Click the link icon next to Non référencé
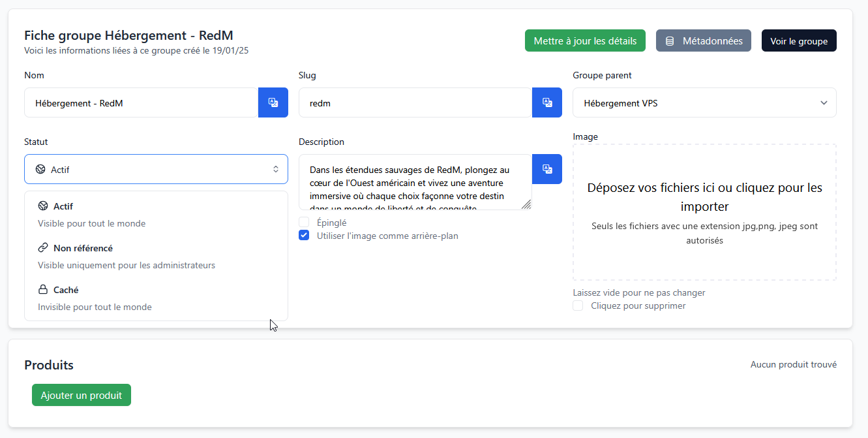The width and height of the screenshot is (868, 438). (x=43, y=248)
